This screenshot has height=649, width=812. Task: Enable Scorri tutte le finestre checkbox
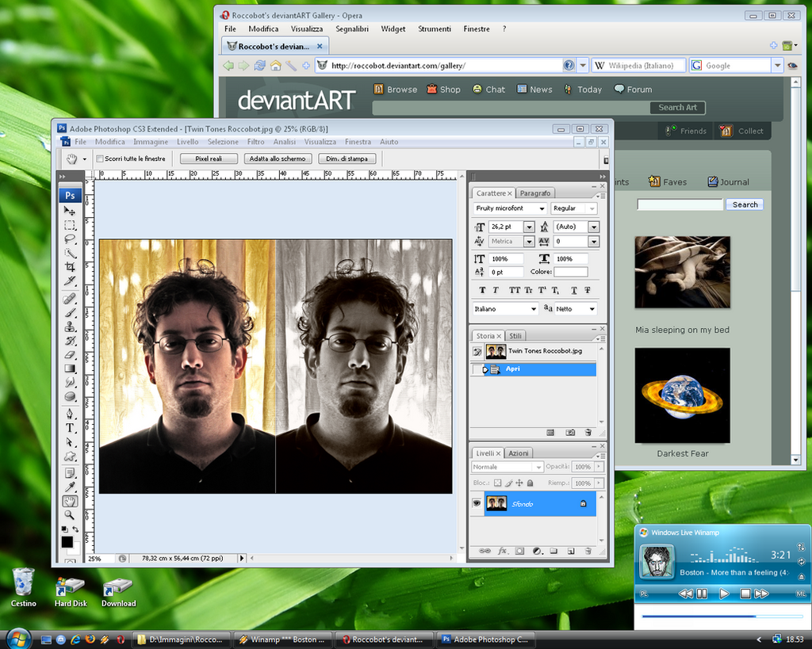pos(100,159)
